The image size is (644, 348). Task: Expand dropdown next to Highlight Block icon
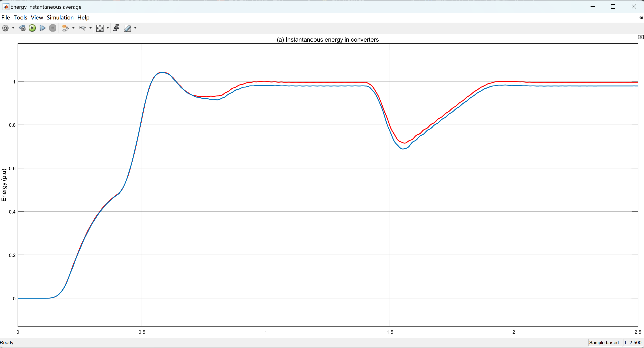(x=73, y=28)
